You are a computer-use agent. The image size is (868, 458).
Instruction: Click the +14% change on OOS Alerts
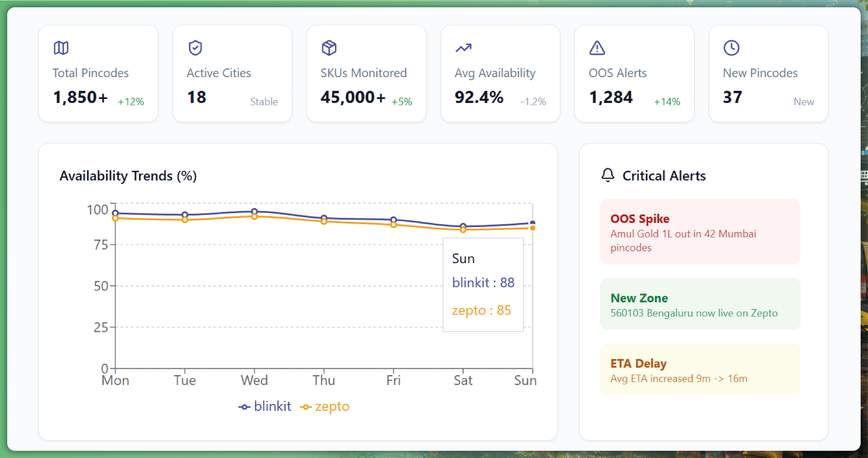pos(667,101)
